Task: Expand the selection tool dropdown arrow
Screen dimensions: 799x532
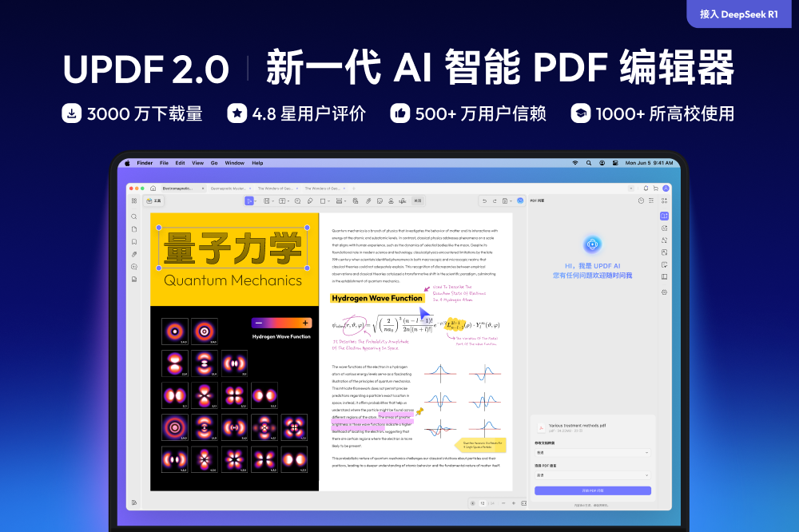Action: click(256, 201)
